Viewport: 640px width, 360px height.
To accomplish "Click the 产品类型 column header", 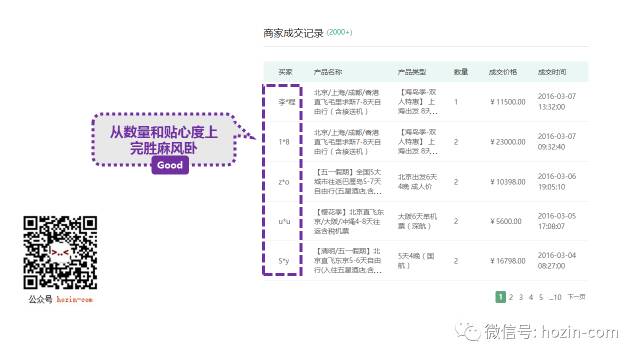I will pos(412,72).
